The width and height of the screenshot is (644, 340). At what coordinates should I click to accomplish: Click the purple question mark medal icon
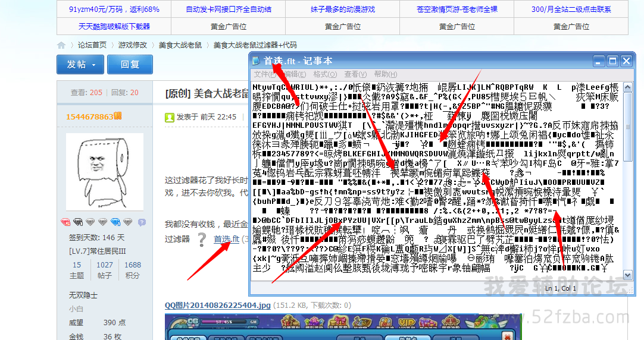coord(142,222)
